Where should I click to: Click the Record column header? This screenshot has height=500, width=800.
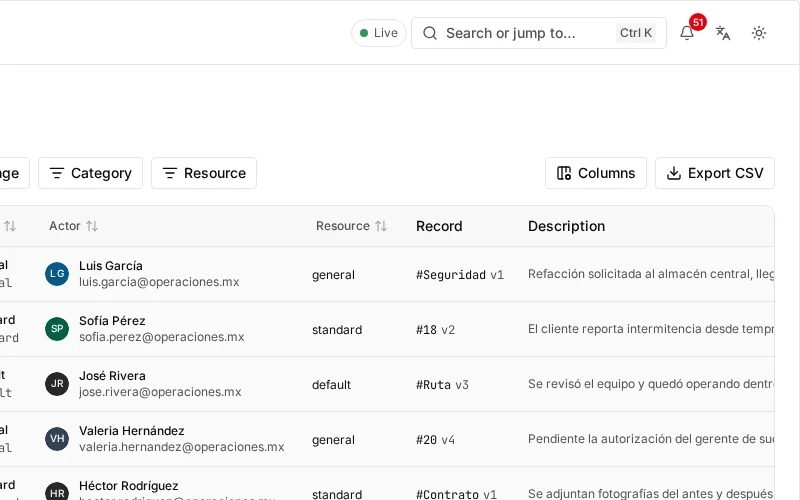[439, 226]
